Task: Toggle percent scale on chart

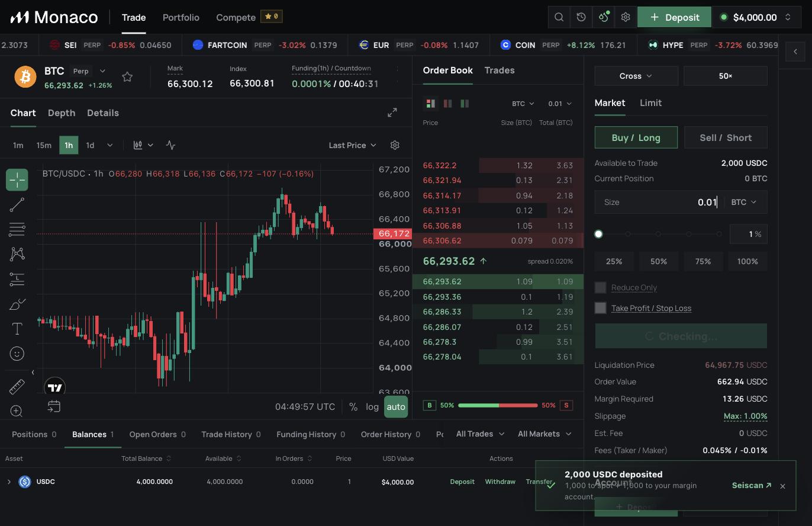Action: 353,406
